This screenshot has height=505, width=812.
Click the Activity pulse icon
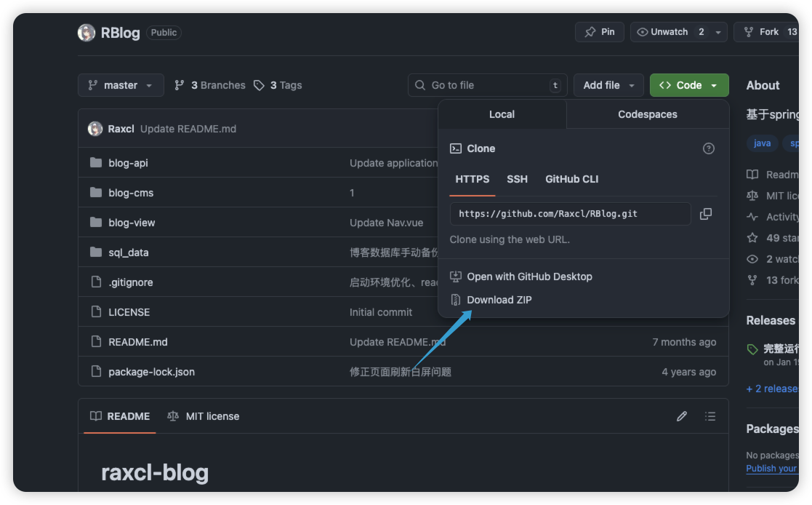pyautogui.click(x=752, y=217)
